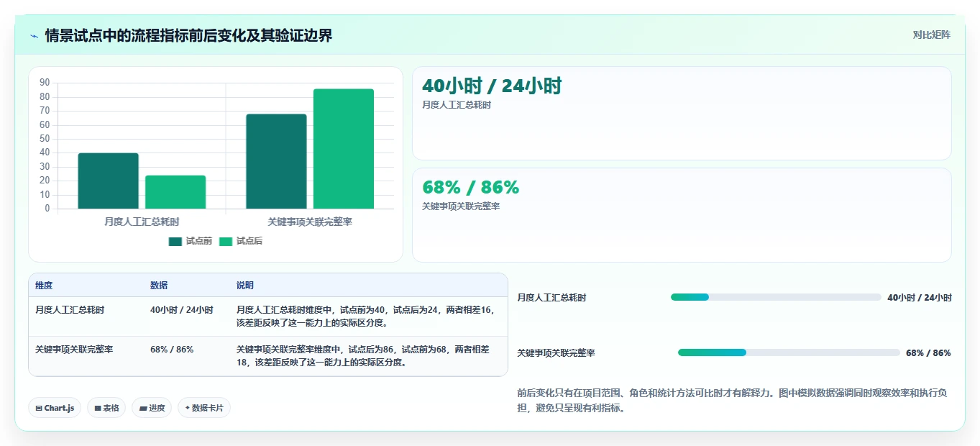980x446 pixels.
Task: Click the page title 情景试点中的流程指标前后变化
Action: tap(188, 35)
